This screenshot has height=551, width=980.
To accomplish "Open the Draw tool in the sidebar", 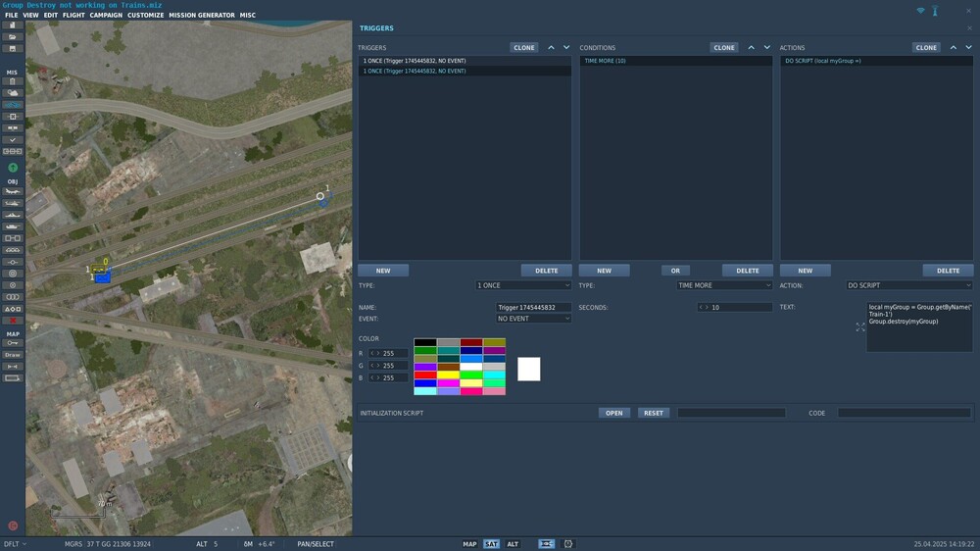I will click(x=13, y=355).
